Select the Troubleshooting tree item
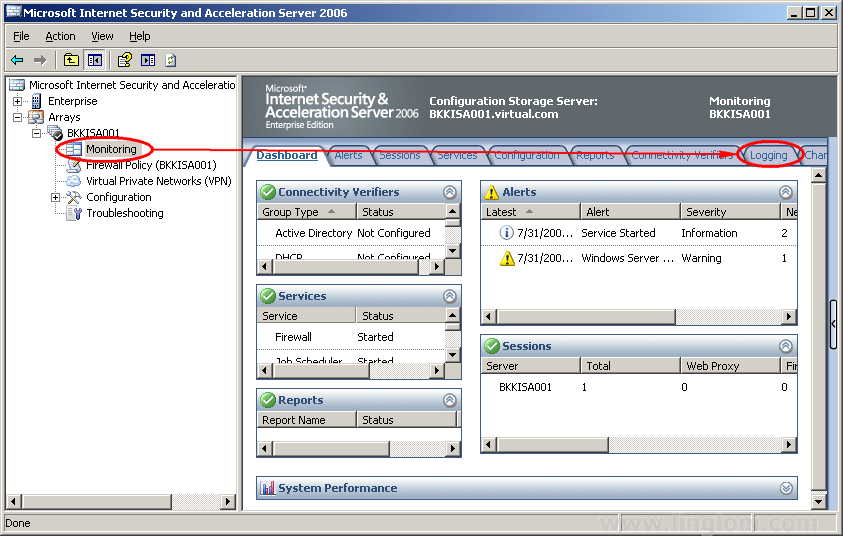The height and width of the screenshot is (536, 843). tap(125, 213)
